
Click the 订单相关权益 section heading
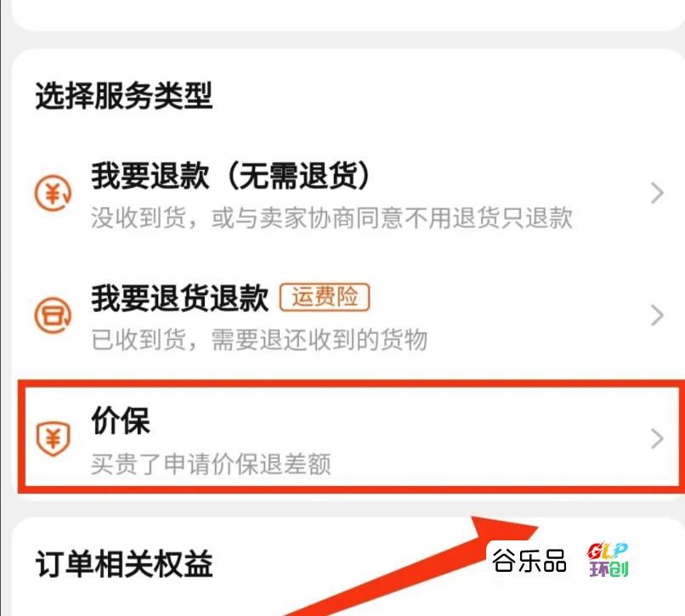[x=124, y=564]
